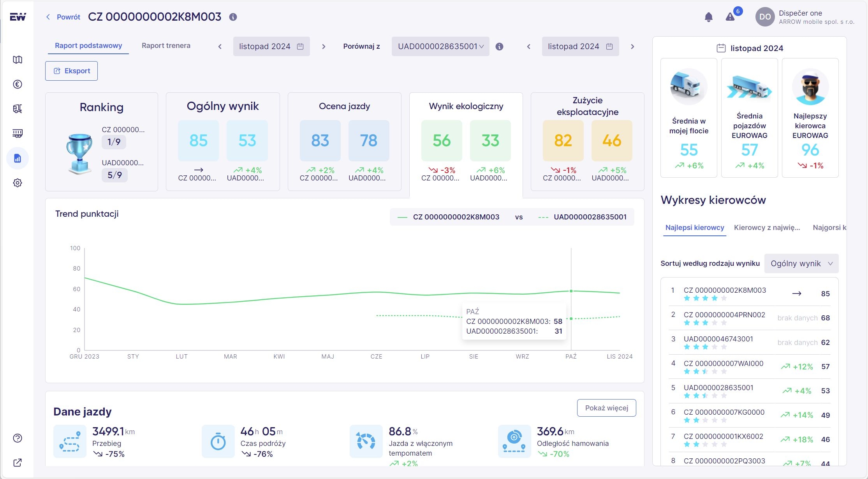Open driver row UAD0000046743001
The height and width of the screenshot is (479, 868).
click(x=750, y=342)
